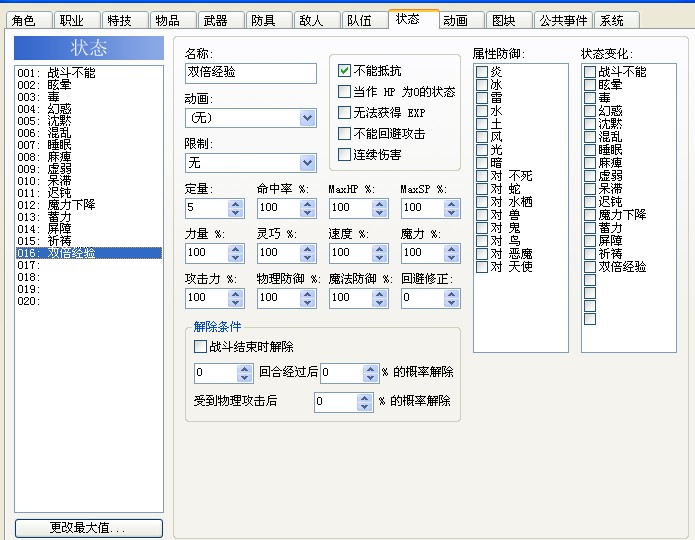
Task: Decrease the MaxHP % value
Action: (379, 212)
